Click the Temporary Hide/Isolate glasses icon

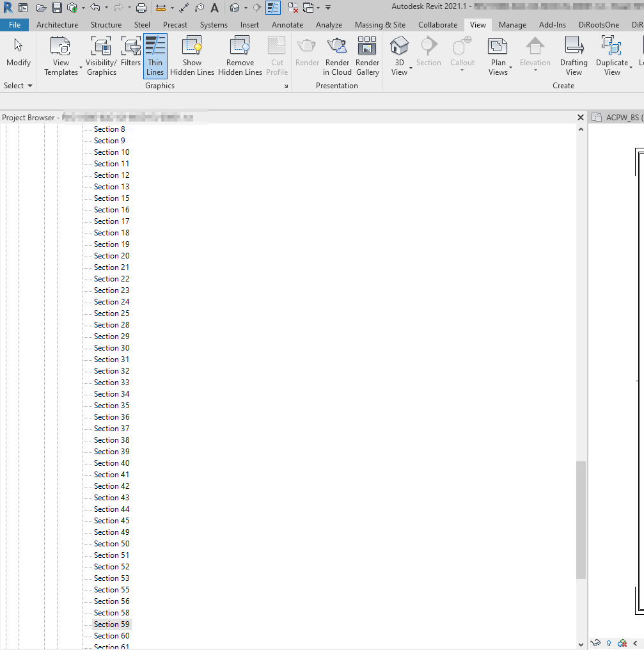pyautogui.click(x=595, y=644)
